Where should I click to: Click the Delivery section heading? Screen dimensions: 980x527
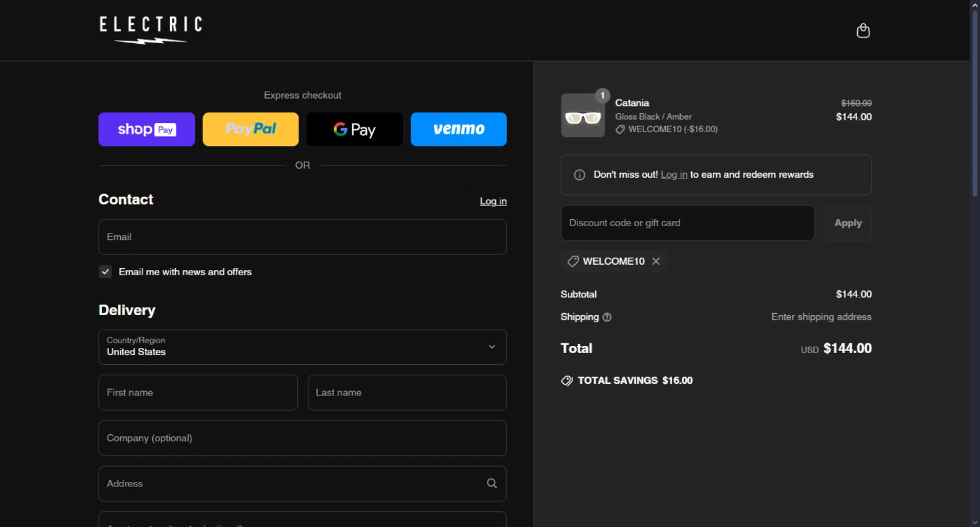[127, 311]
